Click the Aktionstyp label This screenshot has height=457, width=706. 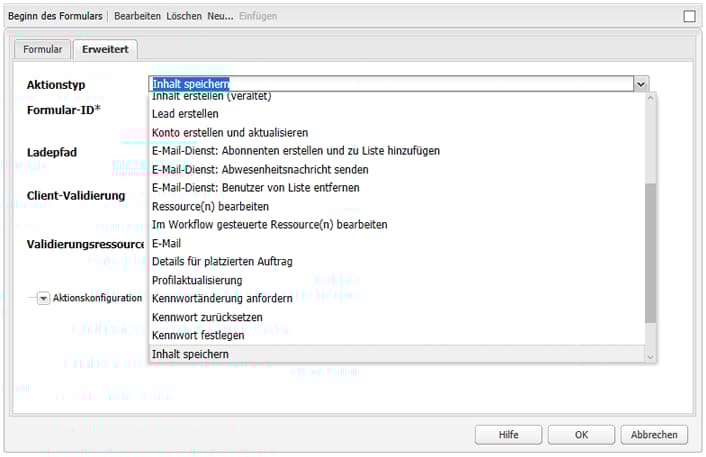pyautogui.click(x=56, y=85)
